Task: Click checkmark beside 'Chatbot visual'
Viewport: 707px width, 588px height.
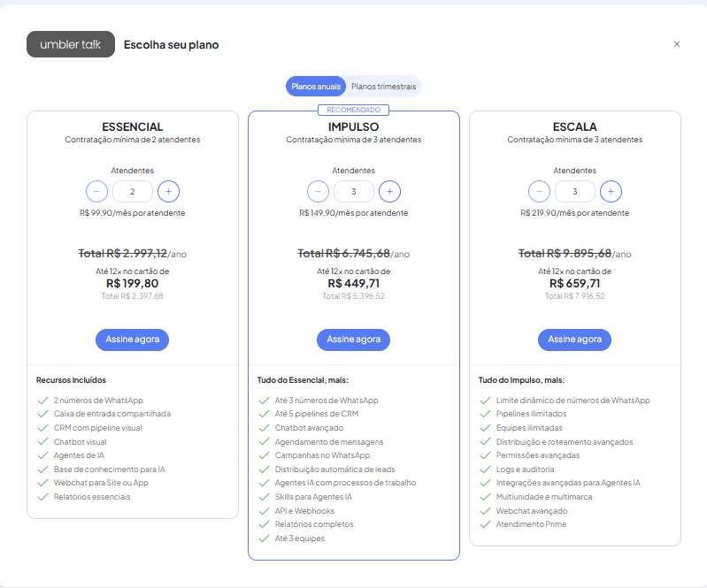Action: click(42, 442)
